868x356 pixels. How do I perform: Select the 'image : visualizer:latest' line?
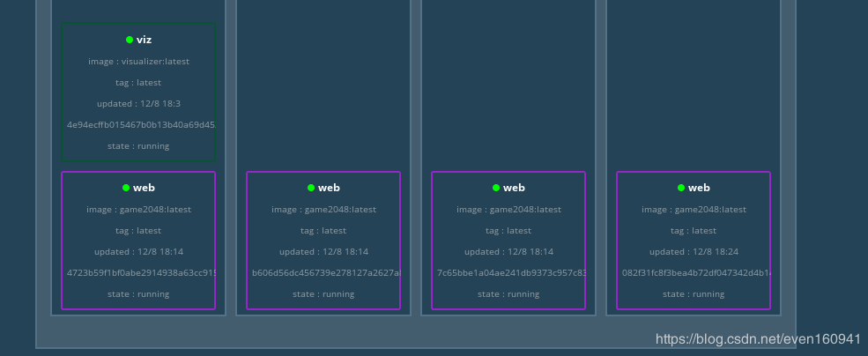[138, 62]
